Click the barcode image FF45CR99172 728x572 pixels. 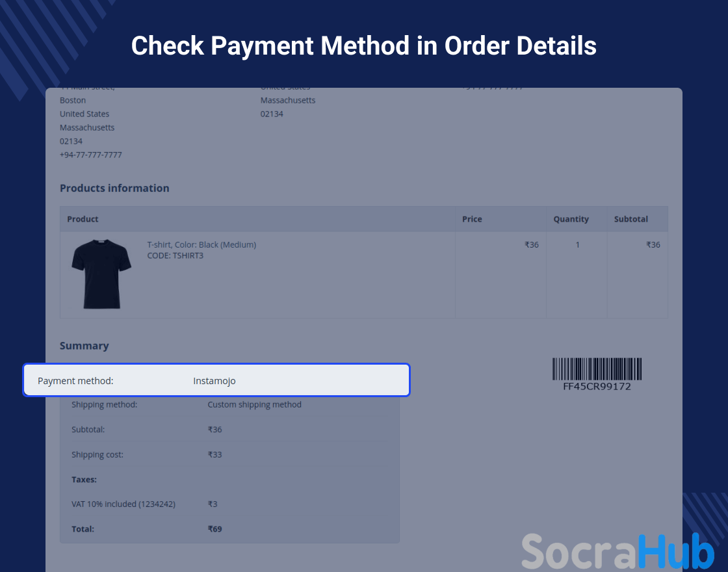[x=597, y=369]
